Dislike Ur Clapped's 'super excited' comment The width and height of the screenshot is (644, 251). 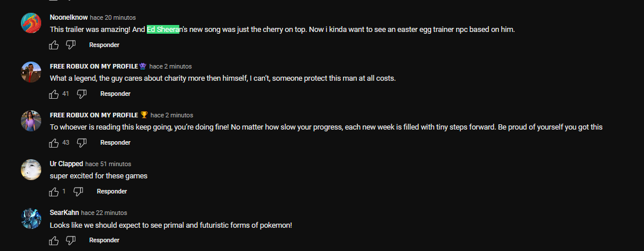point(78,192)
